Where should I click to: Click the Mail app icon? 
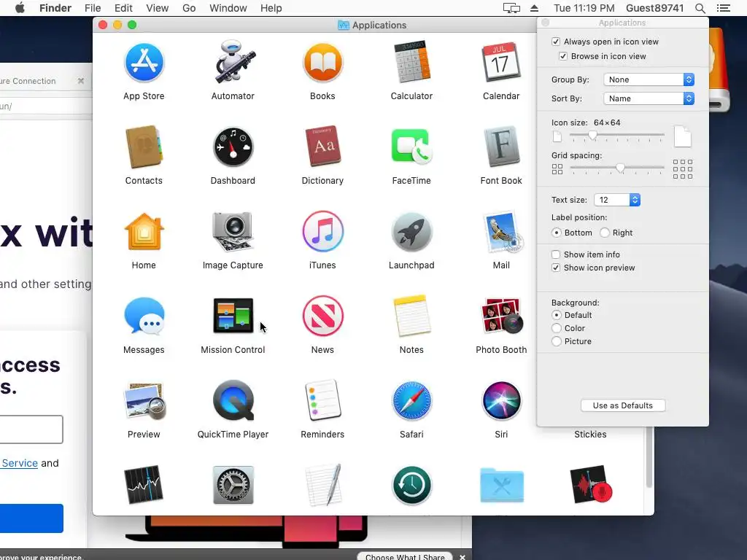click(x=503, y=232)
